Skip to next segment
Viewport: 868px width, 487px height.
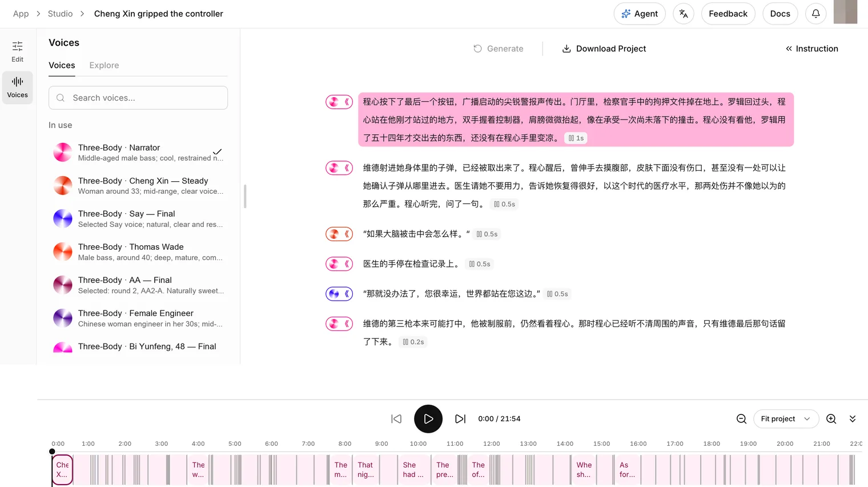460,419
